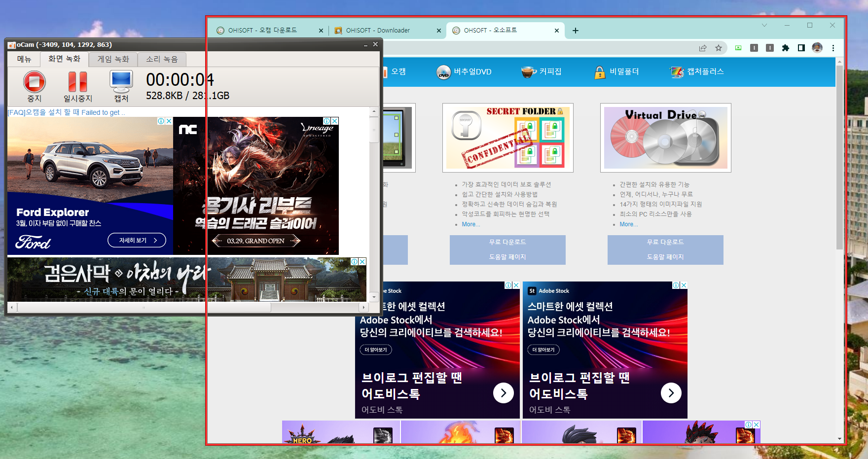
Task: Switch to OHISOFT 오캠 다운로드 browser tab
Action: (262, 30)
